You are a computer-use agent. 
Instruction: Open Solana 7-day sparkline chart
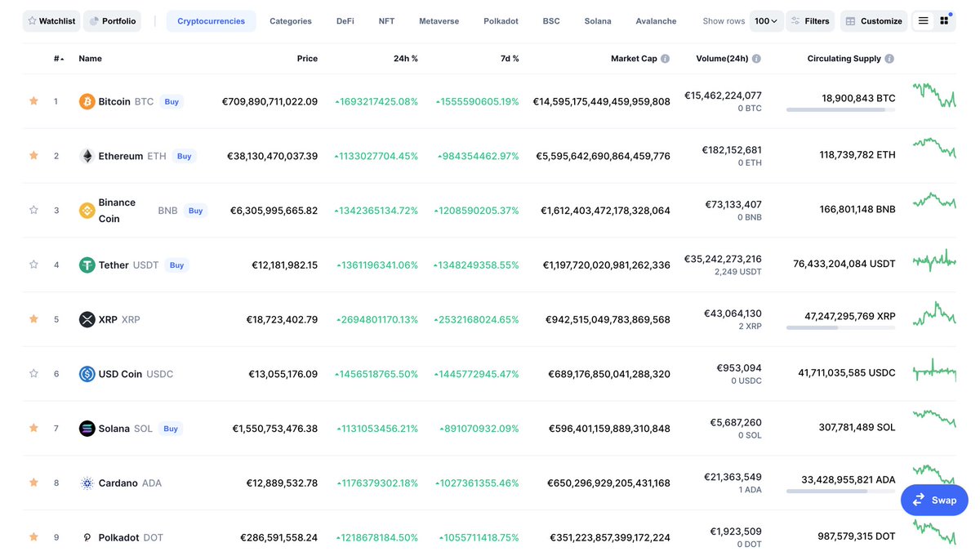click(x=934, y=418)
